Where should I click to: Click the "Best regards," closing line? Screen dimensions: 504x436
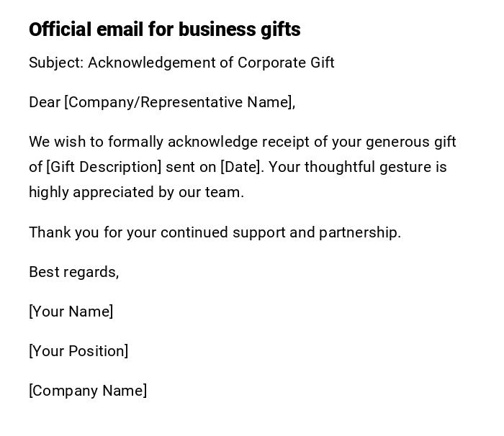tap(73, 272)
